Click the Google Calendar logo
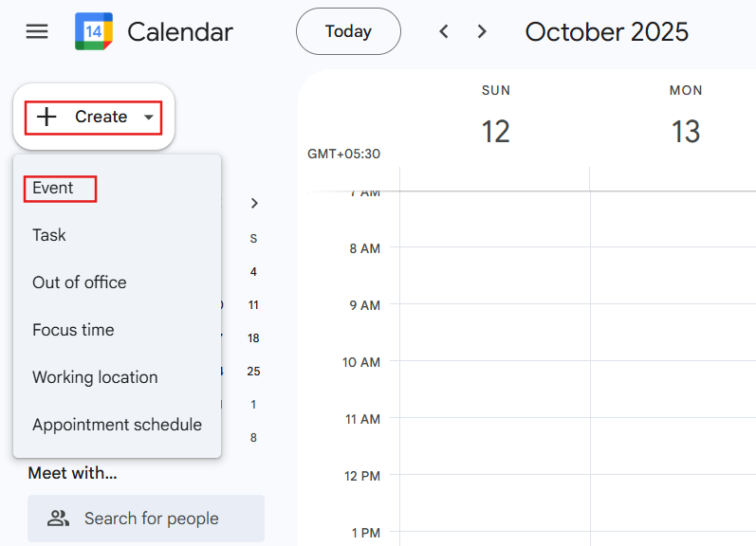 (x=94, y=31)
